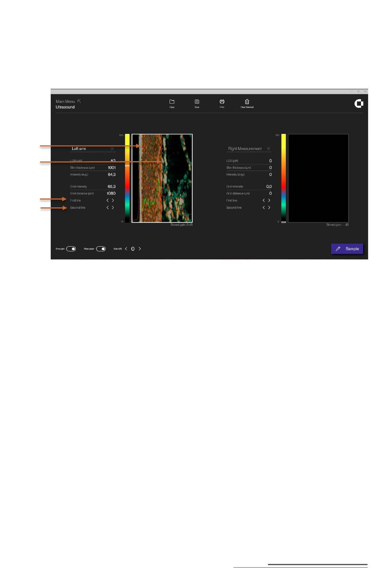Toggle the Show grid switch
This screenshot has height=573, width=392.
[x=71, y=249]
